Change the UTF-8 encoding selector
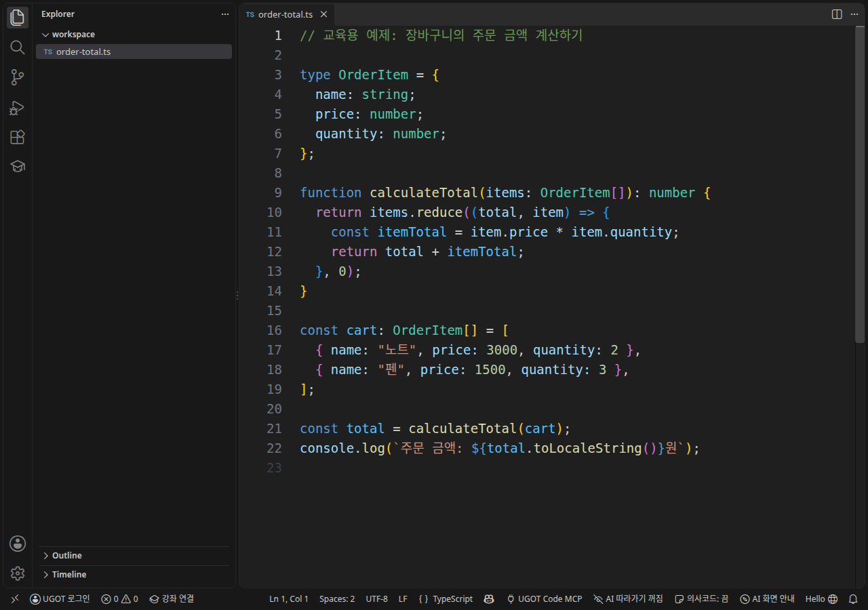Image resolution: width=868 pixels, height=610 pixels. point(376,599)
